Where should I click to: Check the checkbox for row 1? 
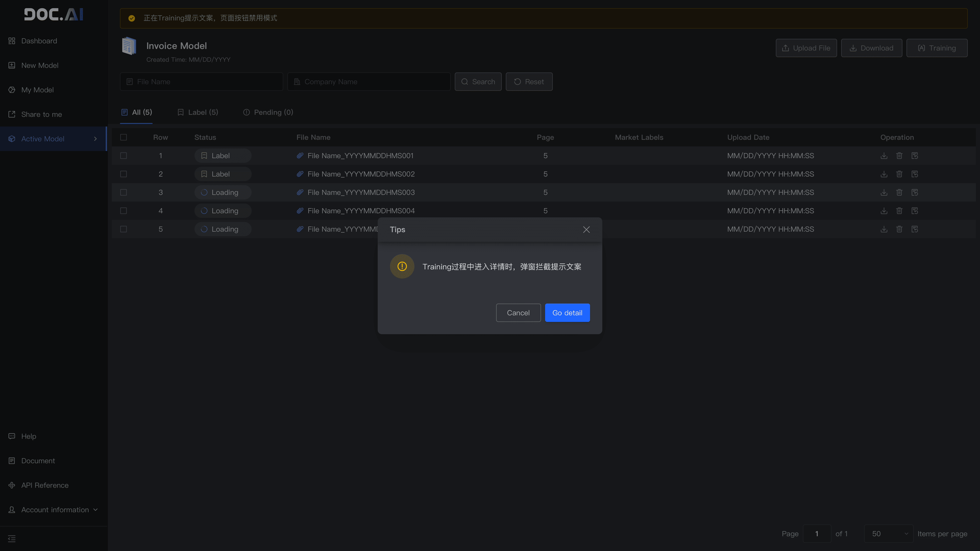click(x=124, y=156)
